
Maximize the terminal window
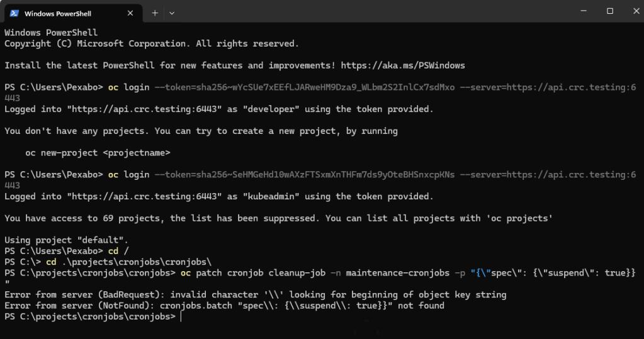pyautogui.click(x=610, y=11)
